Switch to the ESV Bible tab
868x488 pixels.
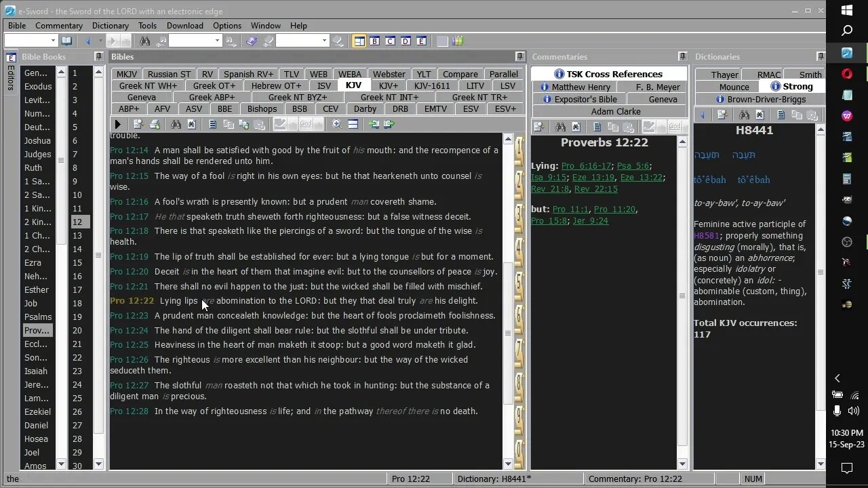coord(471,108)
